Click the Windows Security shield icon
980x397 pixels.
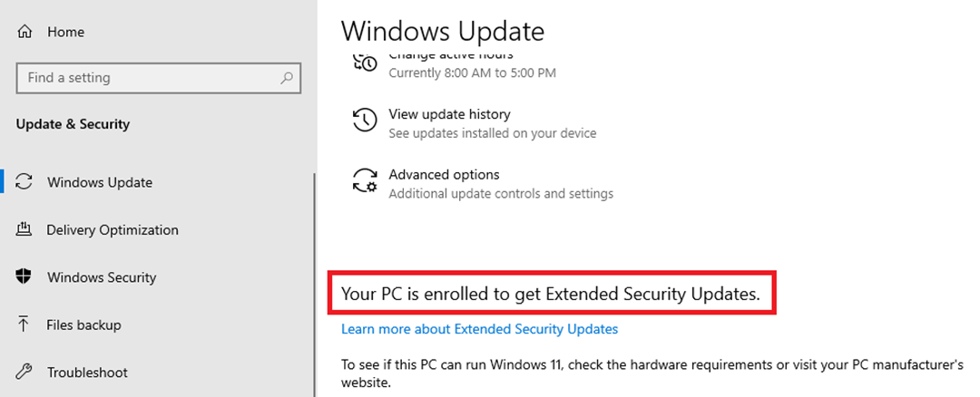coord(24,277)
